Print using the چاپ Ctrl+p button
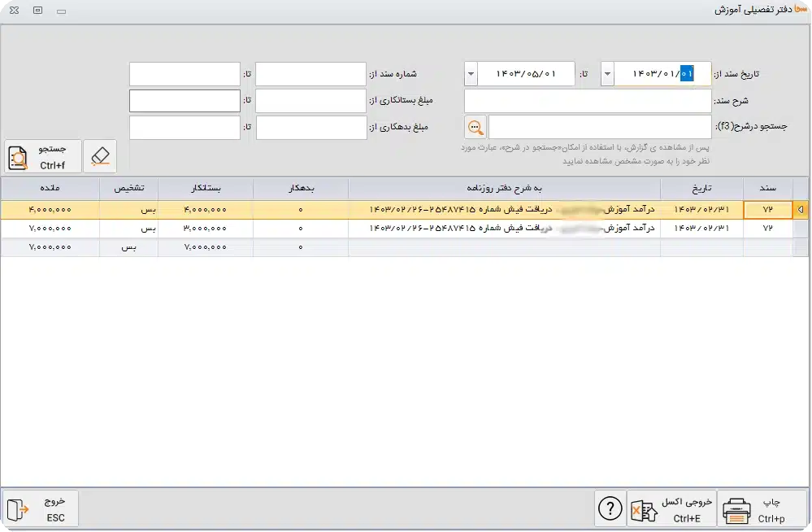The width and height of the screenshot is (812, 532). [762, 508]
